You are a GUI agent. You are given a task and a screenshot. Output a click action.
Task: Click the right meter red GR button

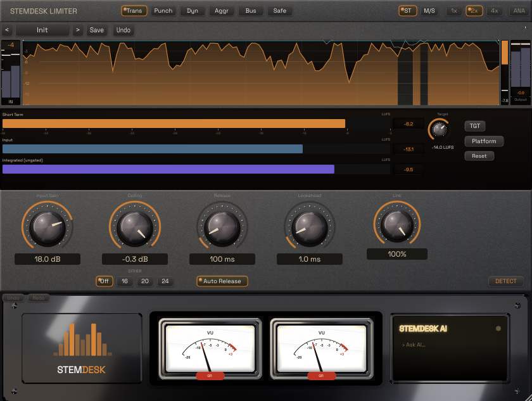coord(321,376)
